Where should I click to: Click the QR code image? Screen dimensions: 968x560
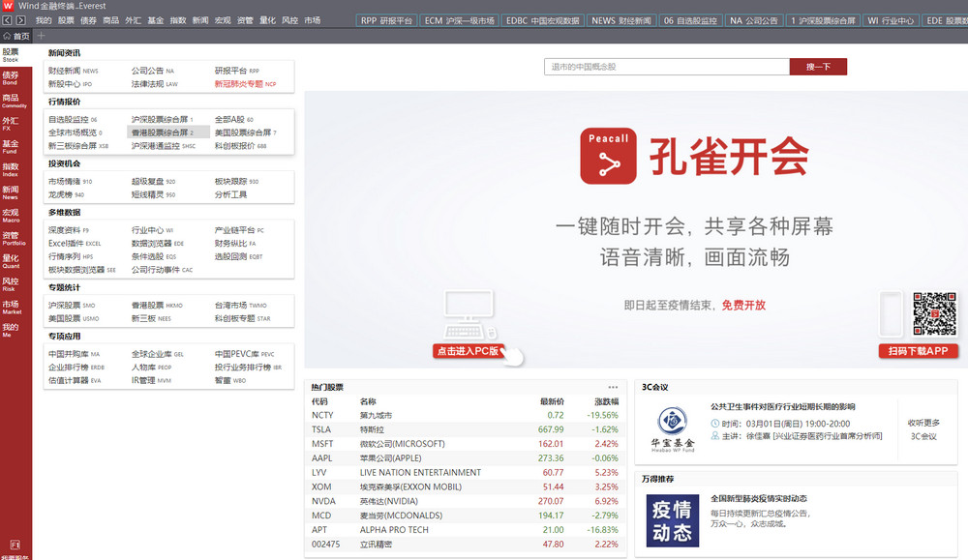tap(935, 314)
